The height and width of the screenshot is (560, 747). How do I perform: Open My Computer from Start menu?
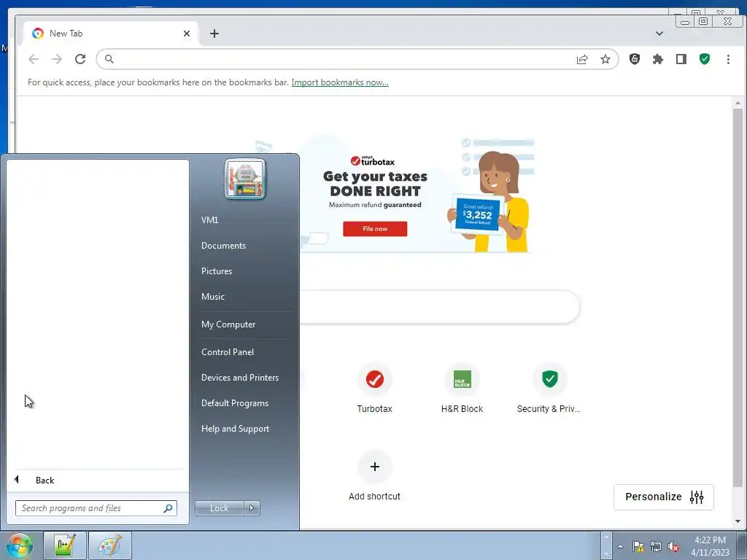(x=228, y=324)
